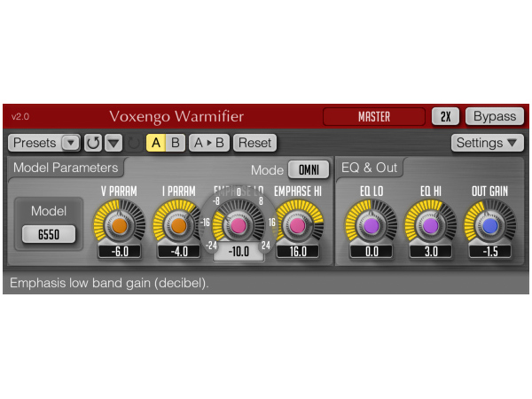Select state A
The width and height of the screenshot is (532, 399).
pos(156,143)
